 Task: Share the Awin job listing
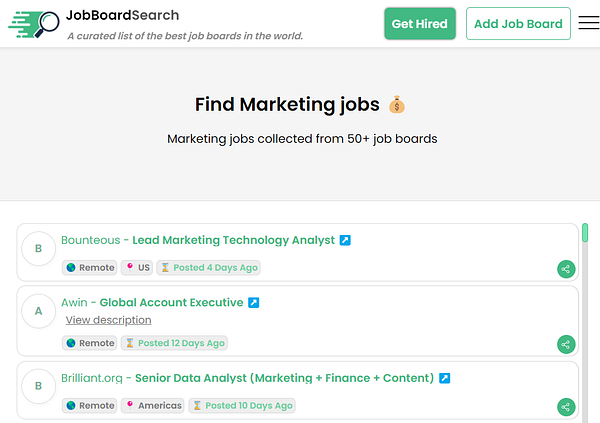coord(566,344)
